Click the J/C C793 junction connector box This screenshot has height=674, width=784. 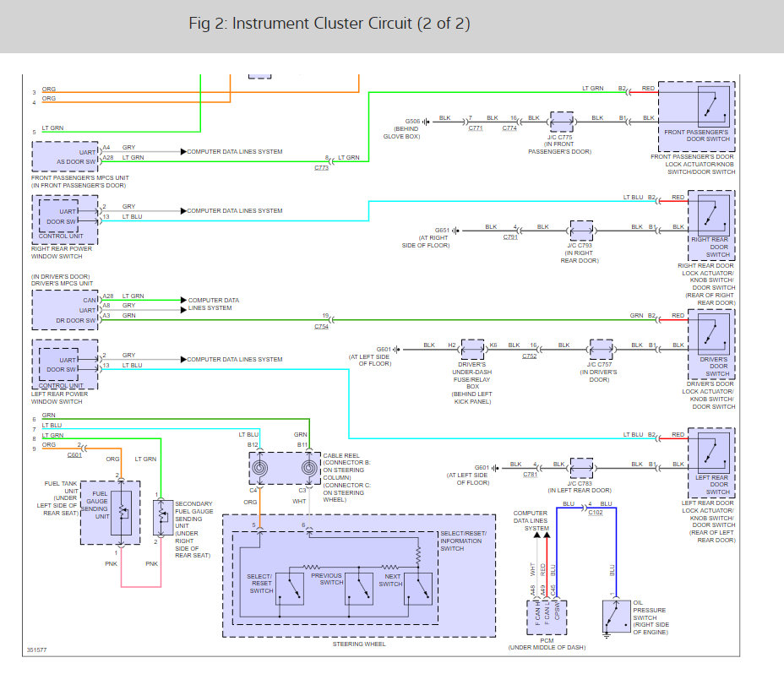[581, 231]
